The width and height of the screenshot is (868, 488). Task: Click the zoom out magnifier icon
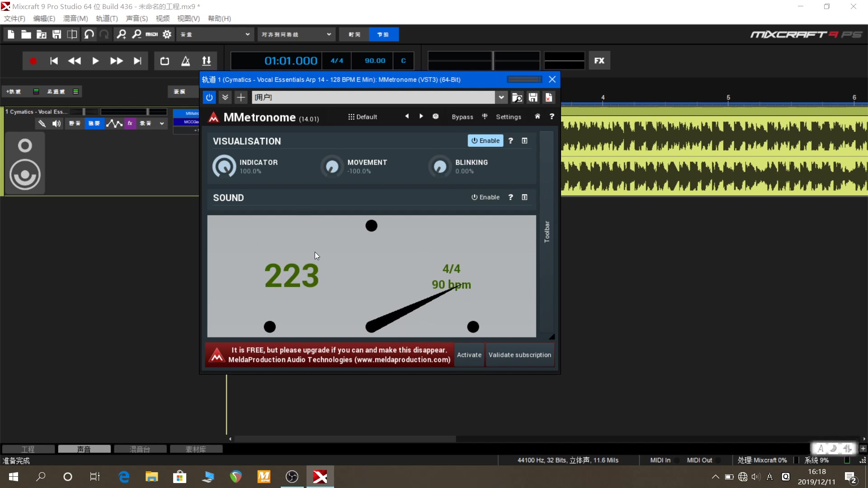137,34
